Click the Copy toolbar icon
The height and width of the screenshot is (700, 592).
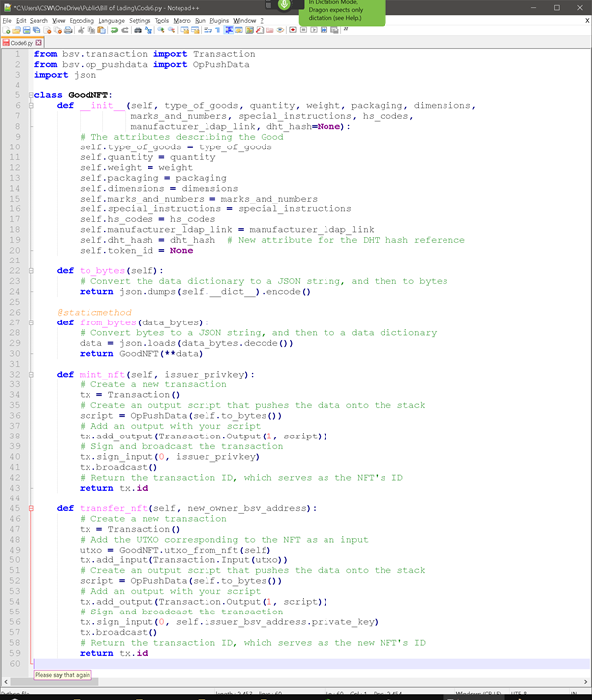coord(91,30)
